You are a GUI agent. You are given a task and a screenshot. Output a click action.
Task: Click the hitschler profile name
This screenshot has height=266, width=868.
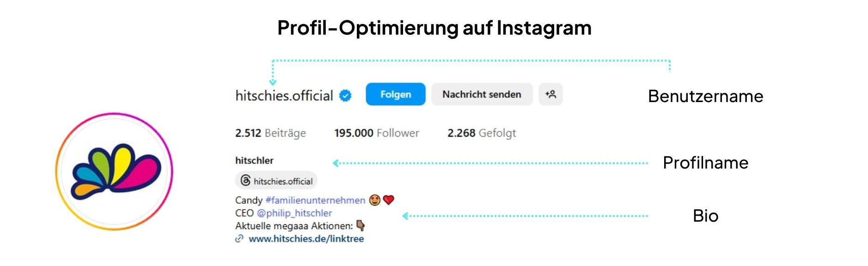tap(254, 161)
